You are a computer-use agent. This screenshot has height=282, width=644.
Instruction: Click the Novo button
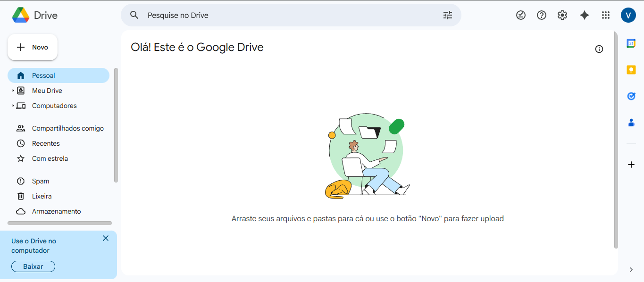33,47
